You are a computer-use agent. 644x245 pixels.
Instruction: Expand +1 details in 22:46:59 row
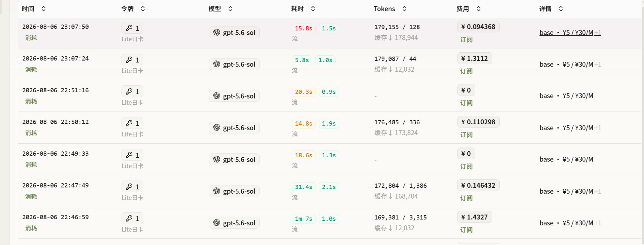(x=598, y=223)
